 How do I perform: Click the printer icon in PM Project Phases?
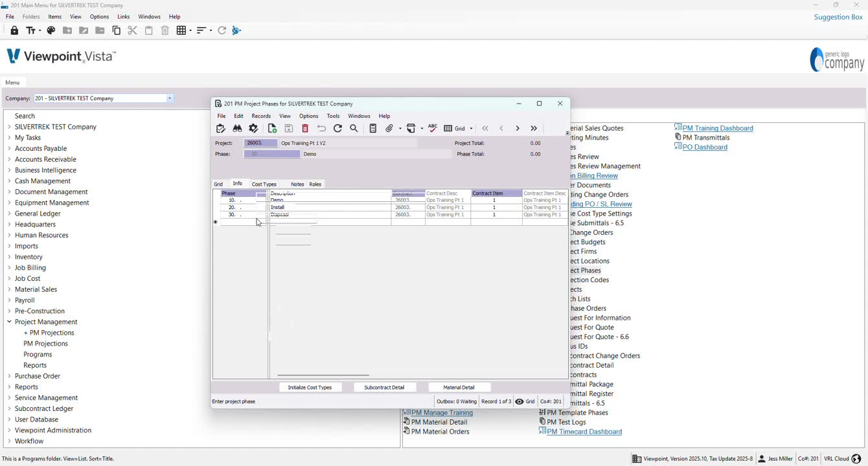coord(411,129)
